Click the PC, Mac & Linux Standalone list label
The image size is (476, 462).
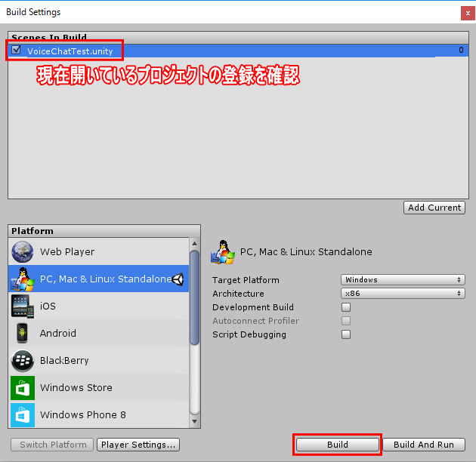[106, 279]
